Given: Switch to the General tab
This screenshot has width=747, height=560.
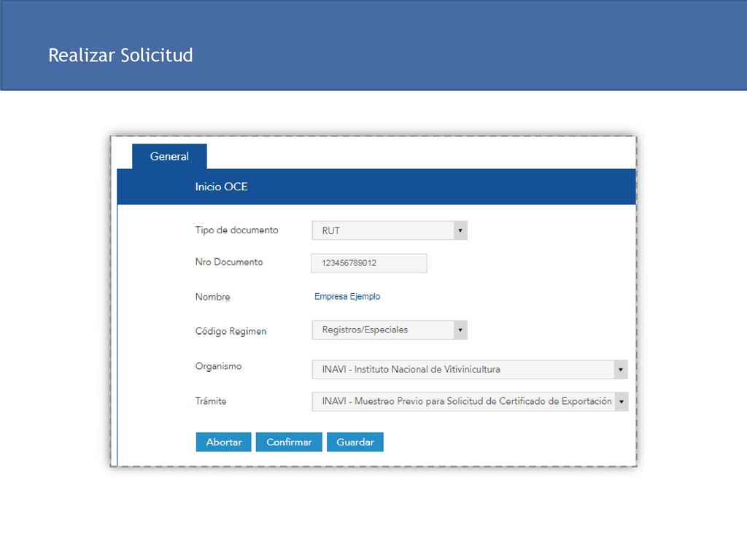Looking at the screenshot, I should coord(169,156).
